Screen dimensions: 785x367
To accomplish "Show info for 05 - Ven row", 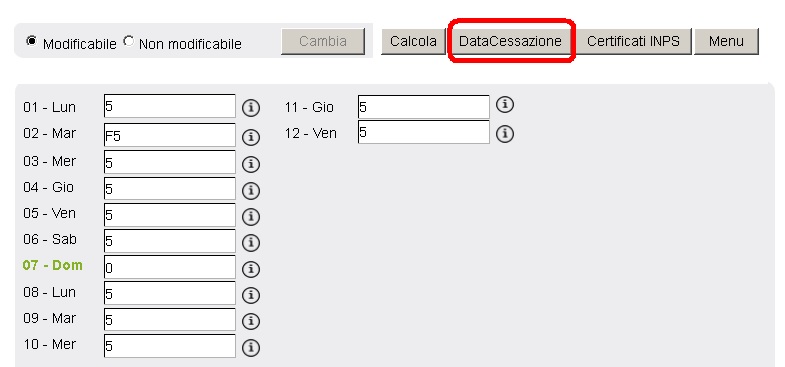I will (251, 217).
